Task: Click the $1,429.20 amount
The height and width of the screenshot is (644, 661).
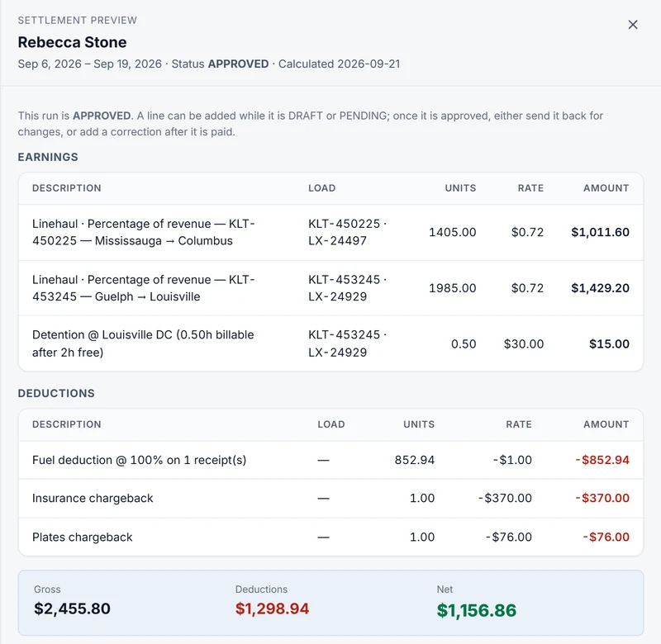Action: coord(601,288)
